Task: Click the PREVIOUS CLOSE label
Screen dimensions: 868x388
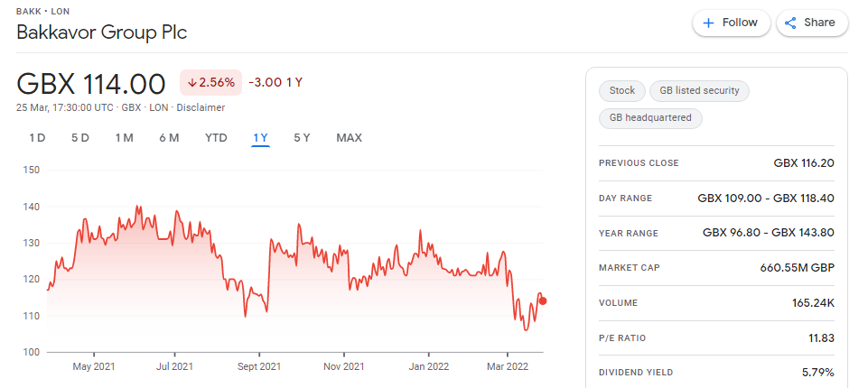Action: coord(639,163)
